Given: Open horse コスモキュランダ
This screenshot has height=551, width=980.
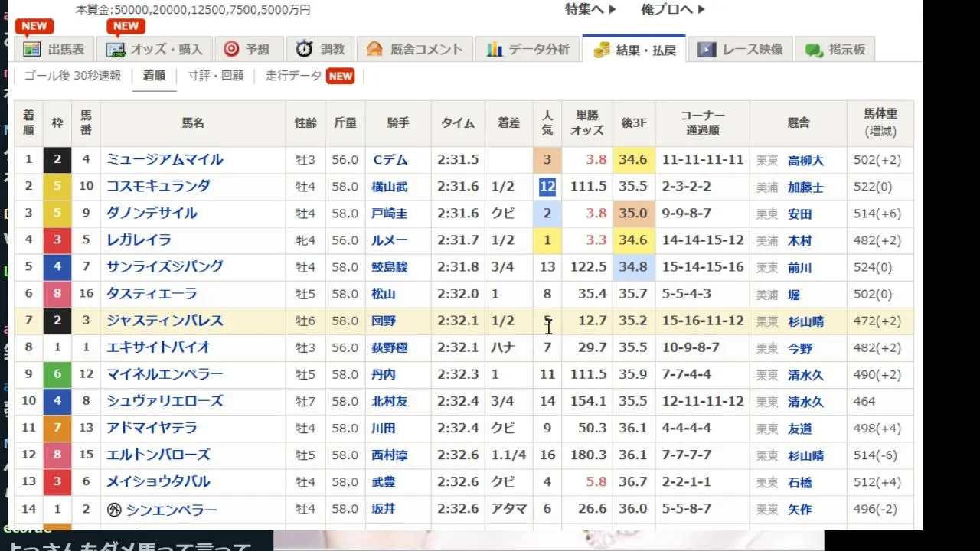Looking at the screenshot, I should pyautogui.click(x=158, y=186).
